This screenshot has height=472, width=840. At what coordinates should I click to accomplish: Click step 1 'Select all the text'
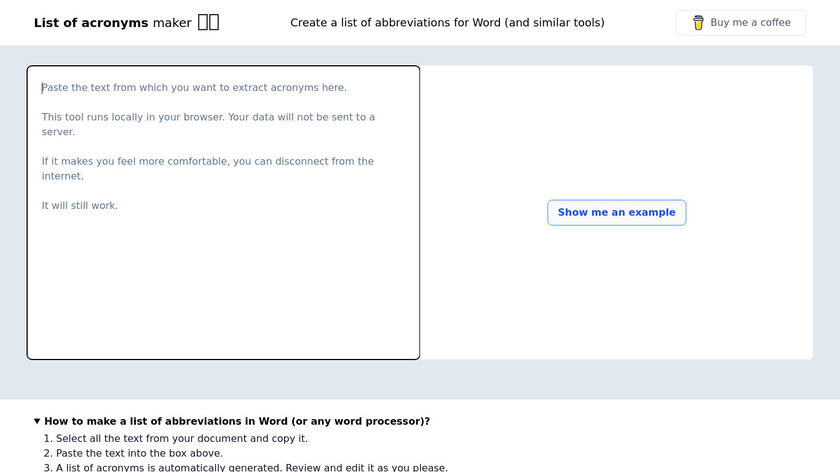point(181,438)
